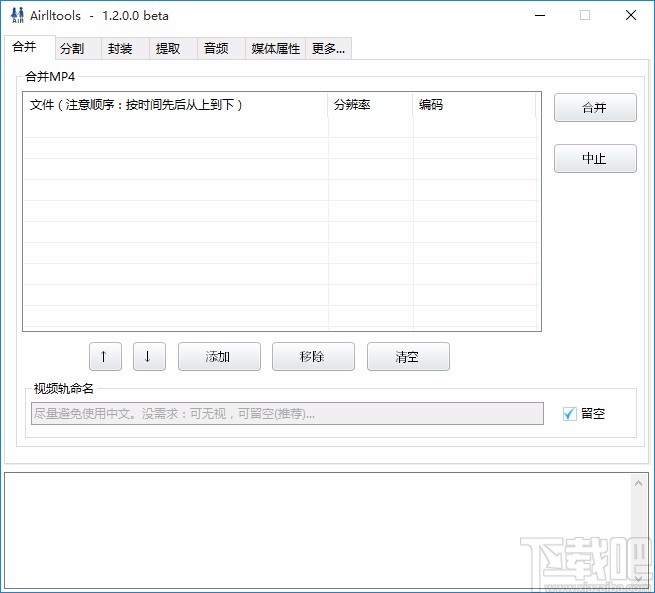Switch to the 提取 tab
The image size is (655, 593).
[173, 48]
